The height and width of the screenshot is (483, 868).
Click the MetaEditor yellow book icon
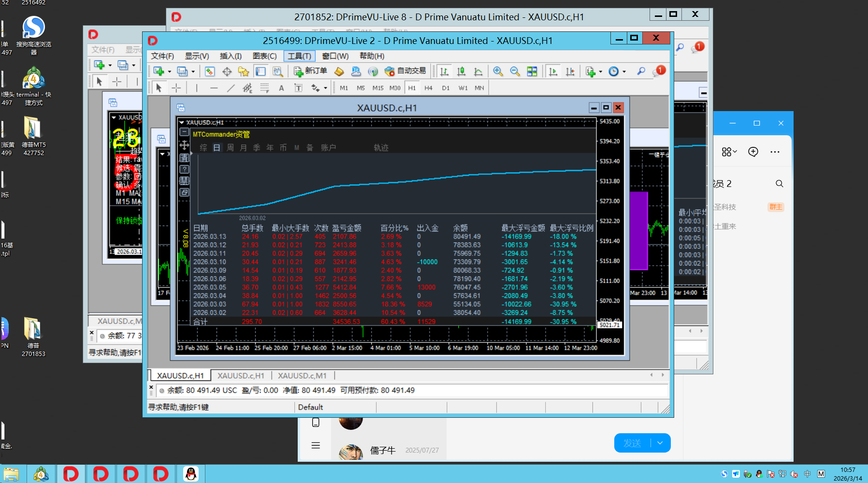tap(339, 71)
